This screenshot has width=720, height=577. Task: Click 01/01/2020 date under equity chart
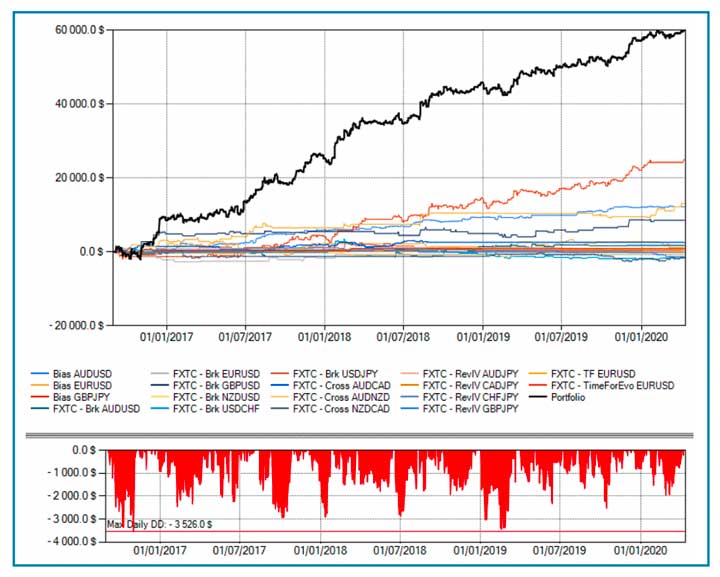pos(641,337)
